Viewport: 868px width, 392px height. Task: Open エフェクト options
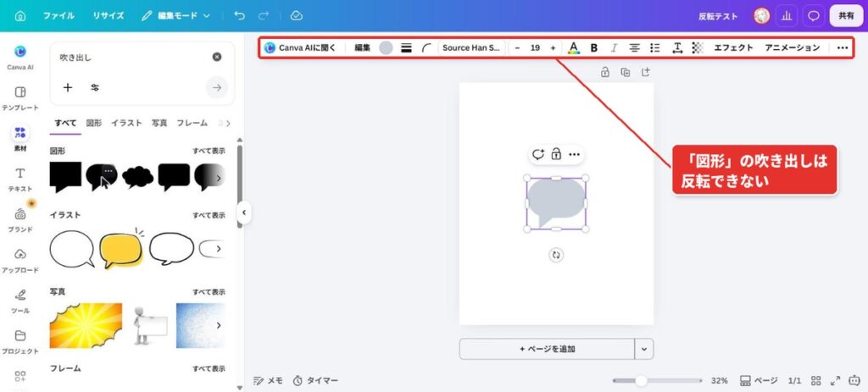[x=733, y=47]
